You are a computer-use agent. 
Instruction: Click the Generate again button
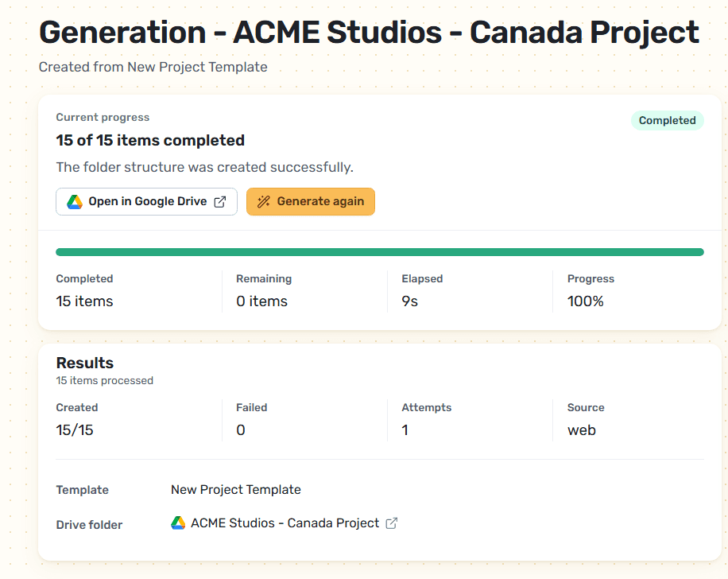click(x=311, y=202)
